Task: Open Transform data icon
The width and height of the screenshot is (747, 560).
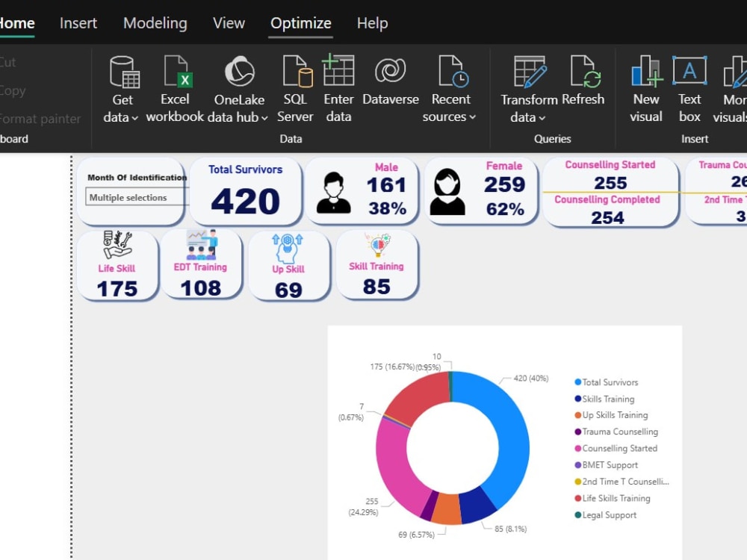Action: point(530,72)
